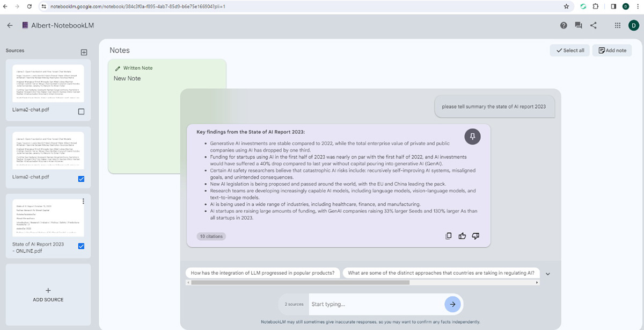Viewport: 644px width, 330px height.
Task: Click the 2 sources indicator
Action: pos(294,304)
